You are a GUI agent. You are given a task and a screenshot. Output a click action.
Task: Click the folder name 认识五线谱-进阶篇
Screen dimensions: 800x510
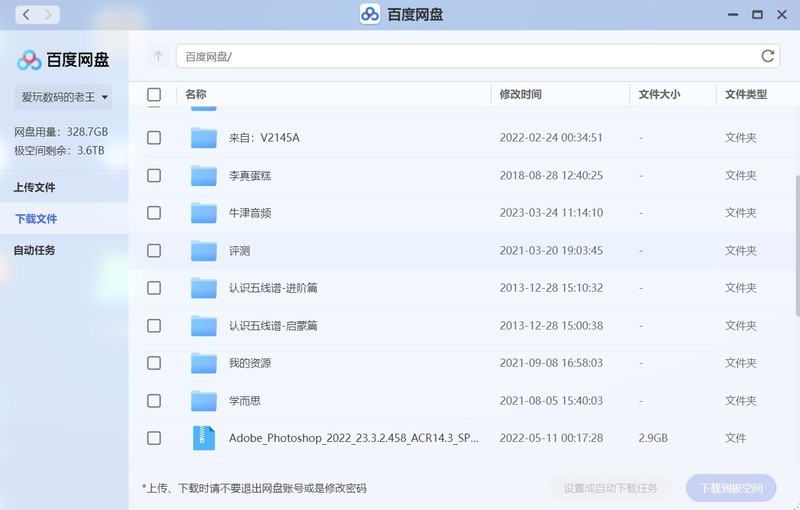273,288
